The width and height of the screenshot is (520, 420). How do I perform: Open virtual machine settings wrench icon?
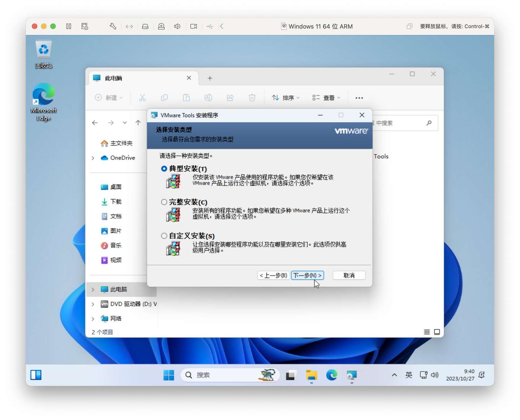113,26
